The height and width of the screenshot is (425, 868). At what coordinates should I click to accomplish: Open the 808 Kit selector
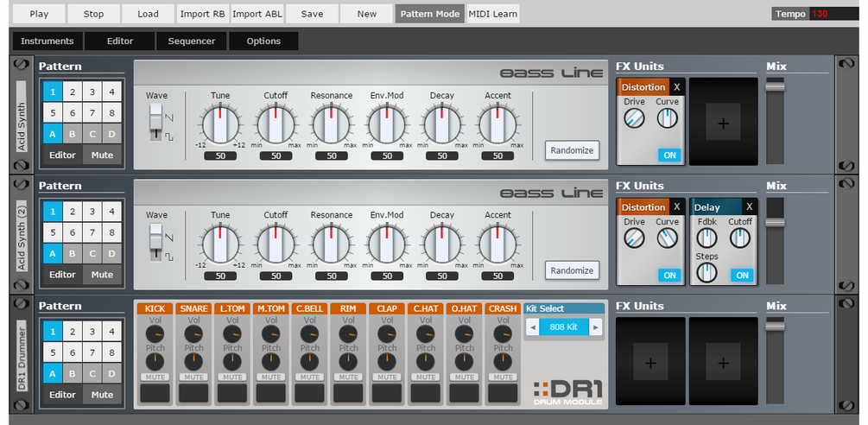563,327
